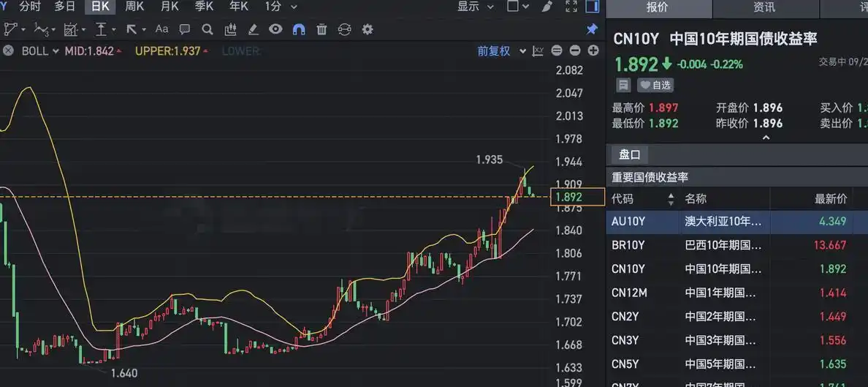This screenshot has height=387, width=868.
Task: Toggle drawings visibility with eye icon
Action: (x=275, y=29)
